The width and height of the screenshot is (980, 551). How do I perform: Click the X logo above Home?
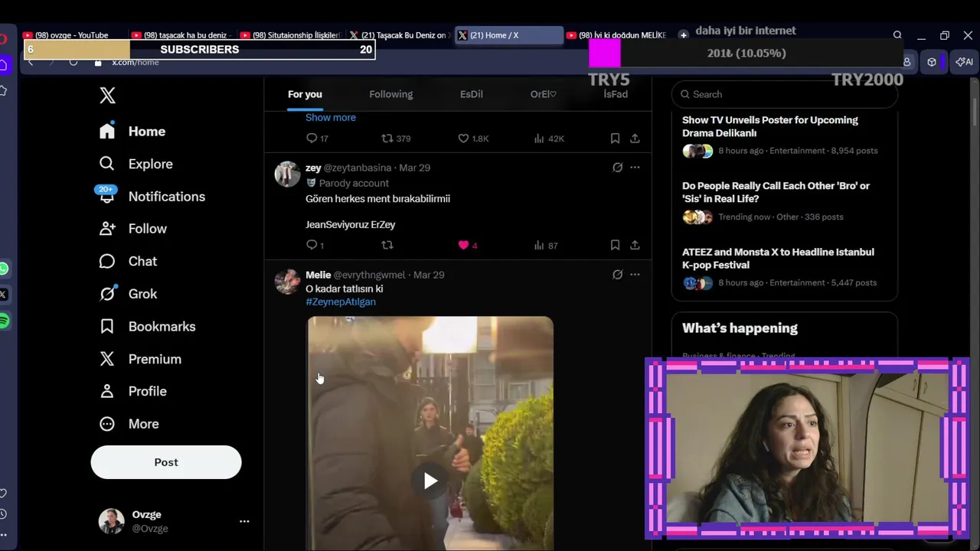(107, 95)
